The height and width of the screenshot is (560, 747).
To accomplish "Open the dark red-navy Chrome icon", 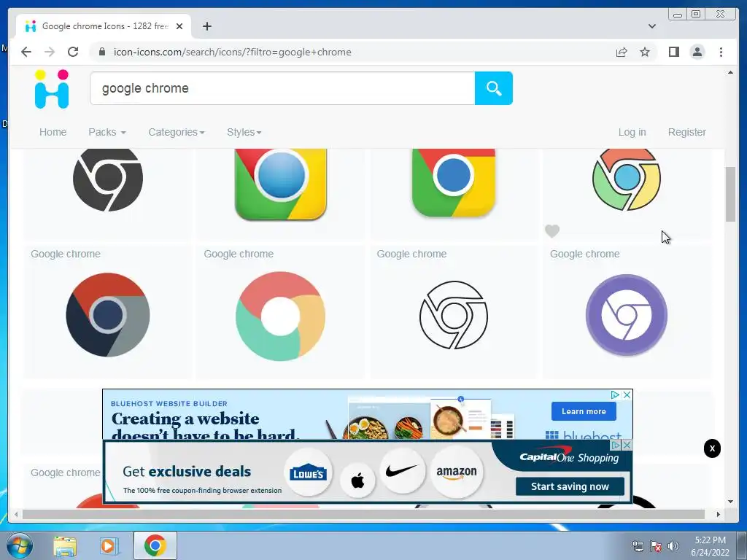I will coord(108,315).
